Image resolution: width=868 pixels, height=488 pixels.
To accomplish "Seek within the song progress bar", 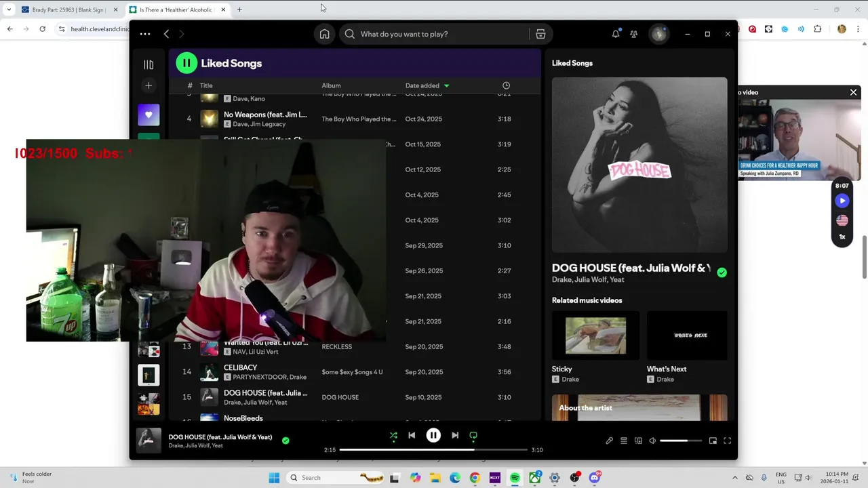I will [x=433, y=449].
